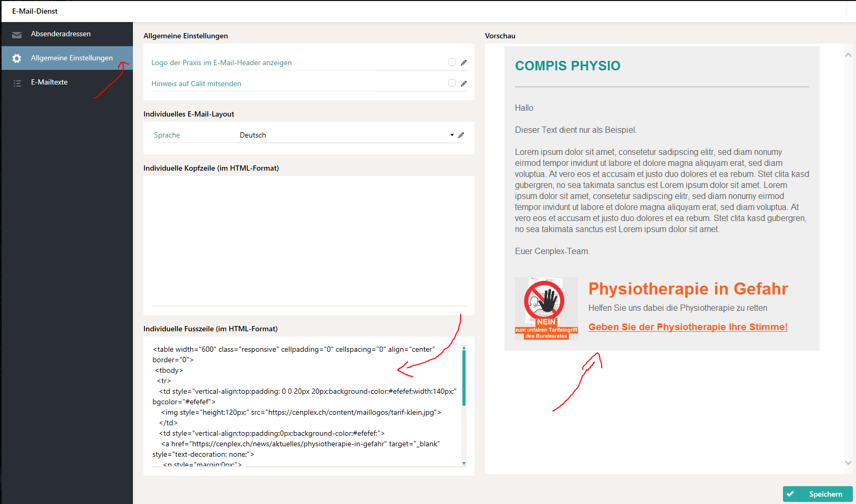
Task: Open the Sprache dropdown showing Deutsch
Action: 346,135
